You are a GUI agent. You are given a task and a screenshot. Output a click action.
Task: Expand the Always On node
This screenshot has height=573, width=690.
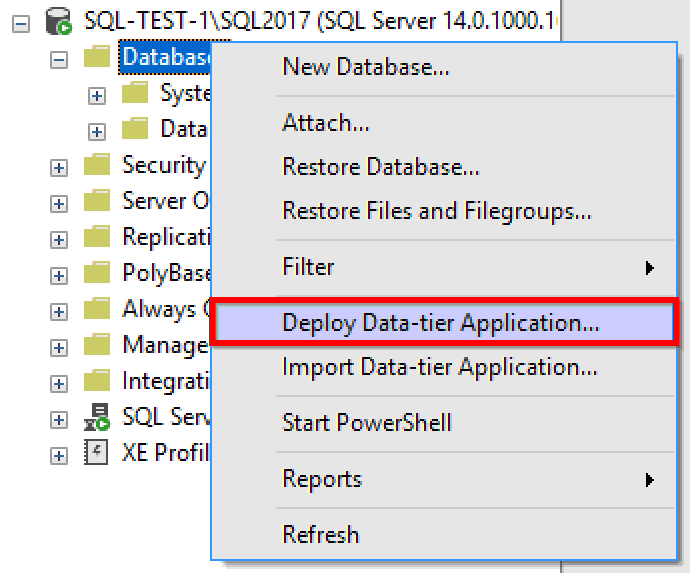click(x=59, y=312)
